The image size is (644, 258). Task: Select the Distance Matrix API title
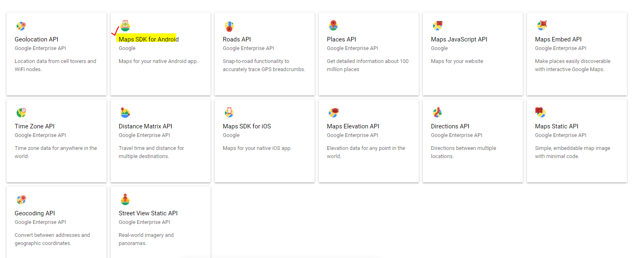(x=146, y=126)
